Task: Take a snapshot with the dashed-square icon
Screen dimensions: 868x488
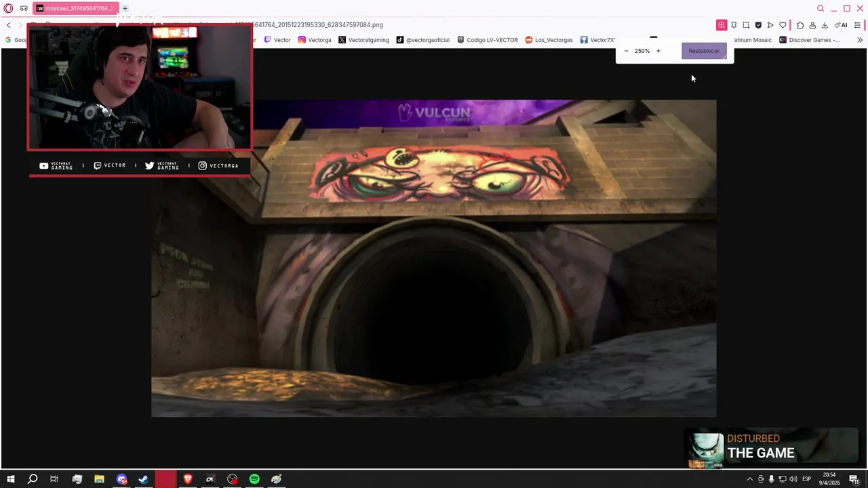Action: click(746, 25)
